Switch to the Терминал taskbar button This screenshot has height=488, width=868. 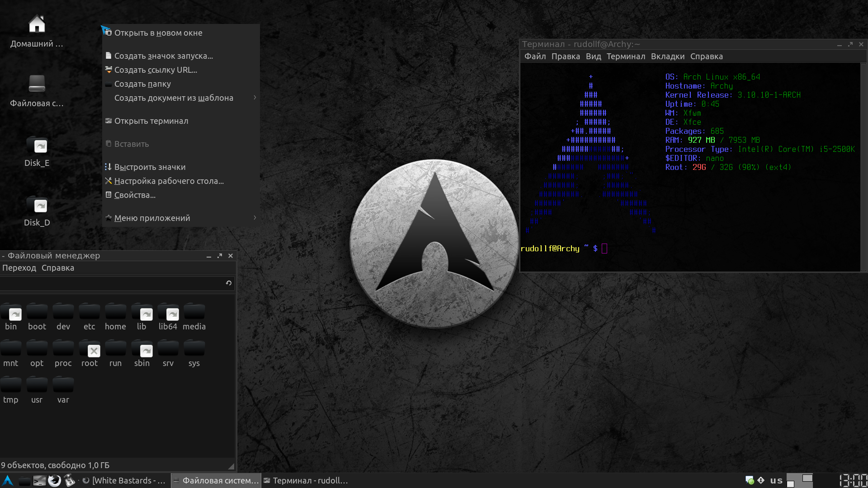[306, 480]
